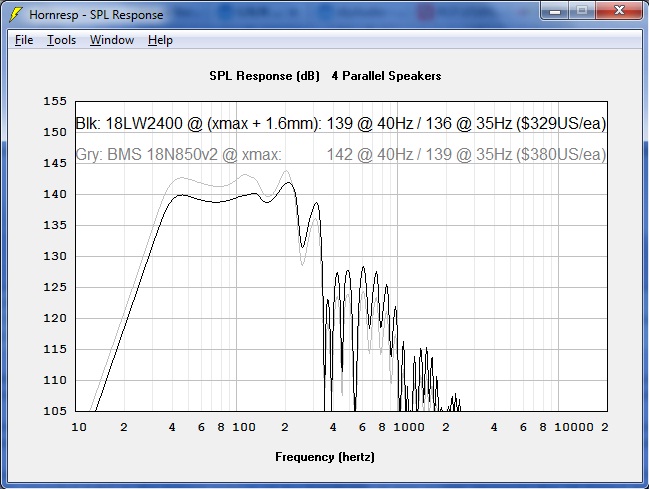Minimize the Hornresp window
649x489 pixels.
pos(555,11)
